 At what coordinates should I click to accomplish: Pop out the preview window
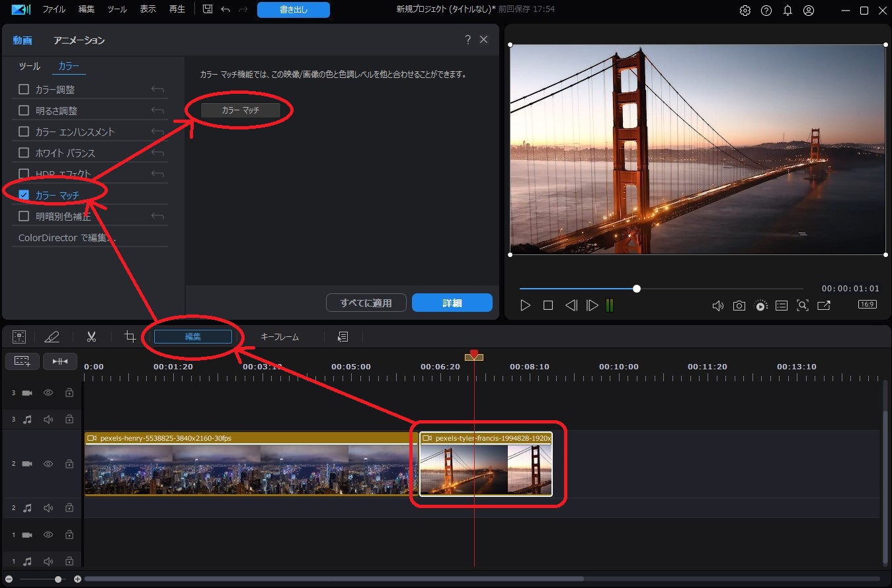[x=824, y=305]
